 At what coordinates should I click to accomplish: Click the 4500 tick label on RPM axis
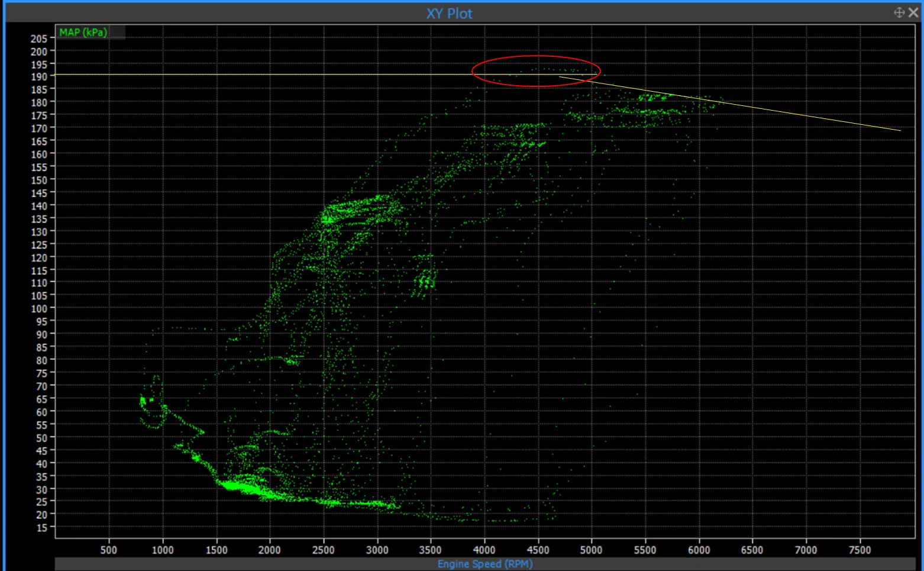pos(538,550)
